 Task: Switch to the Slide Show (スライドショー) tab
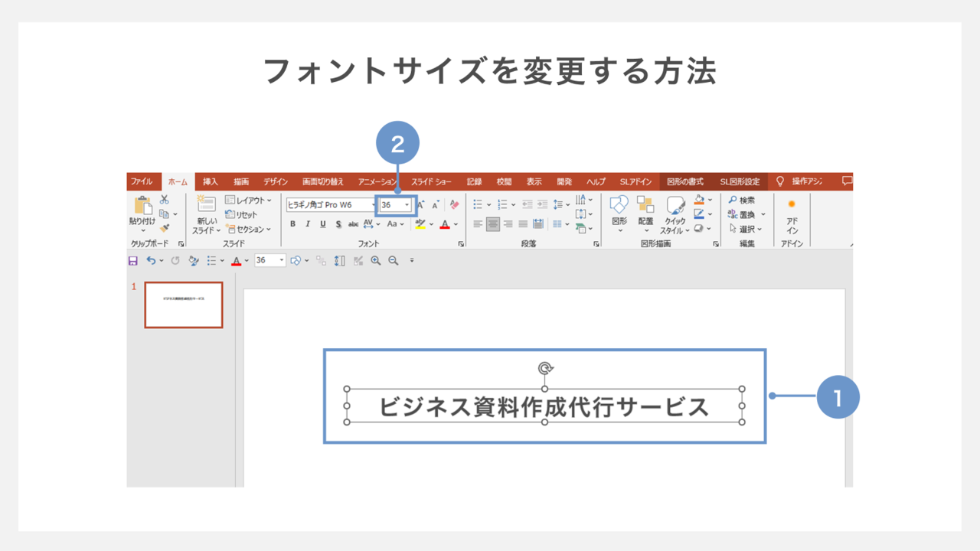click(431, 182)
